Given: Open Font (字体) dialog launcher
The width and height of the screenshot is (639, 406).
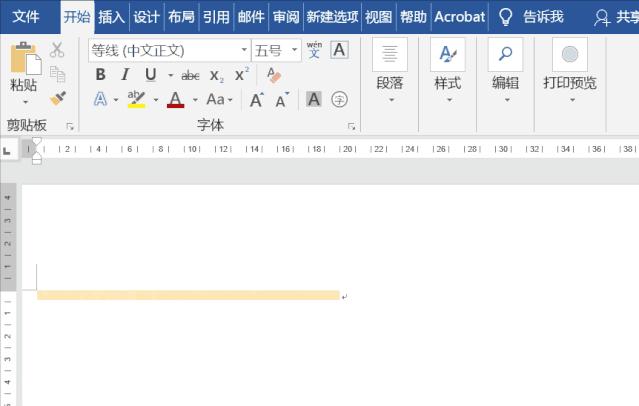Looking at the screenshot, I should click(351, 127).
